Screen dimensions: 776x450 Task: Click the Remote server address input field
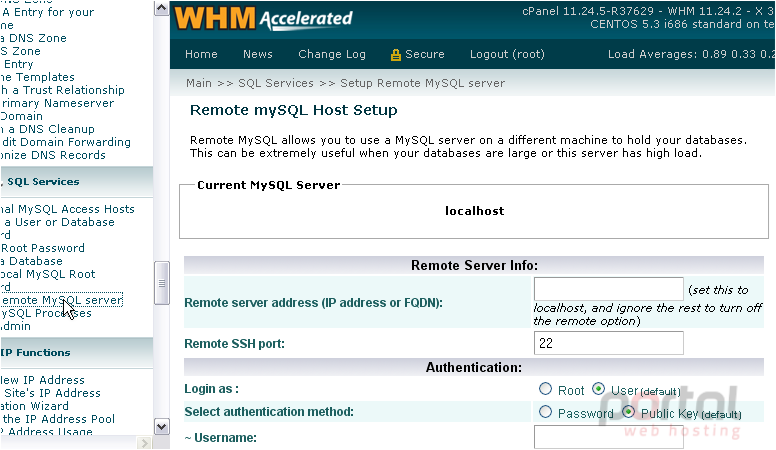click(x=608, y=289)
